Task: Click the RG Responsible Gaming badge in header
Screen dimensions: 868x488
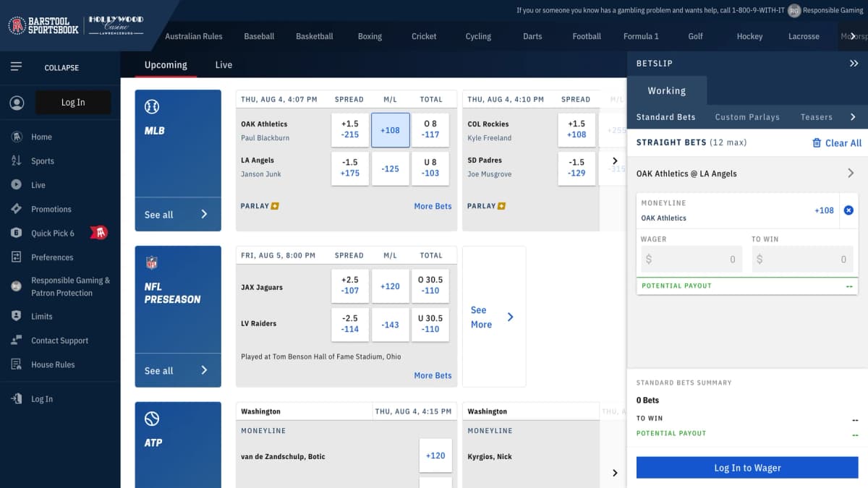Action: (x=795, y=10)
